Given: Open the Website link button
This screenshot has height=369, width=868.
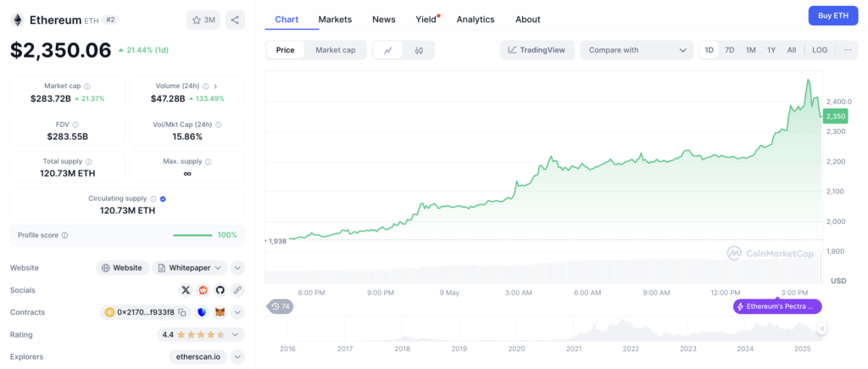Looking at the screenshot, I should click(122, 267).
